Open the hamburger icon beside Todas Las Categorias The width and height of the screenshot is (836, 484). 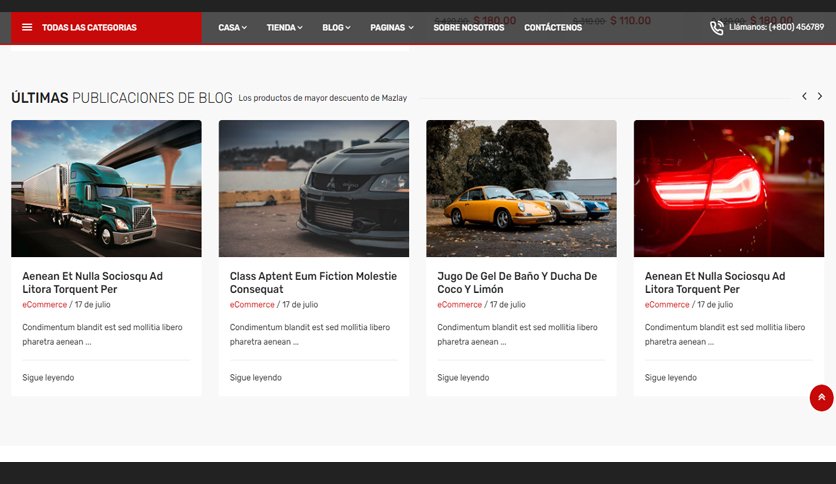pos(27,27)
